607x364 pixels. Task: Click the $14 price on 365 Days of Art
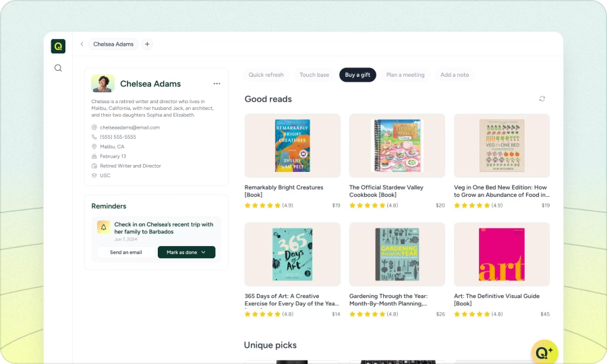point(336,314)
